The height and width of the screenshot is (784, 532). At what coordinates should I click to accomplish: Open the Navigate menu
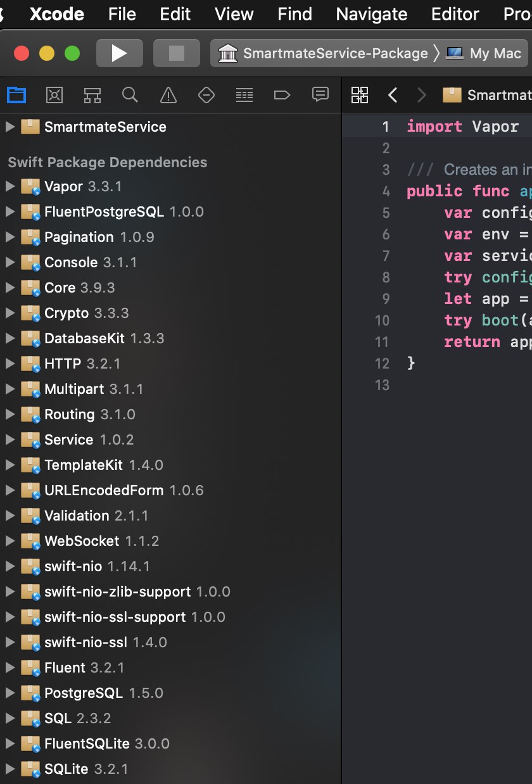click(372, 14)
